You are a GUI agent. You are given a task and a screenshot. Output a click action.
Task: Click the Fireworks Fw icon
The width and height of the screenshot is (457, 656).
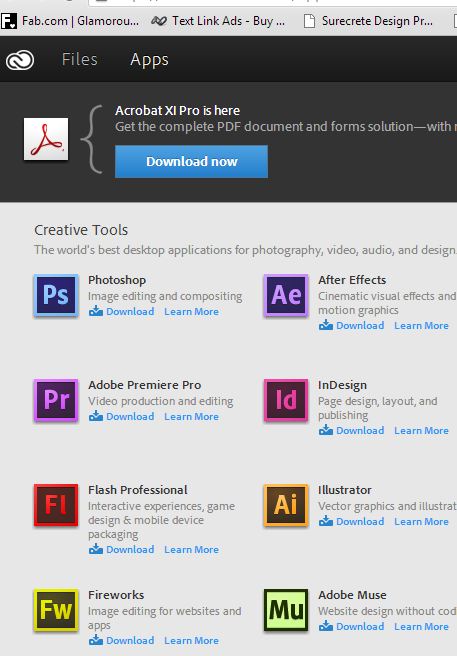56,610
